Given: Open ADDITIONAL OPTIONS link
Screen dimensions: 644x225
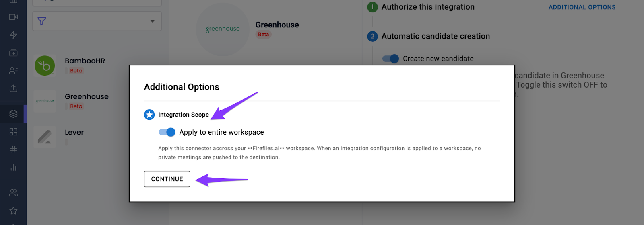Looking at the screenshot, I should (582, 7).
